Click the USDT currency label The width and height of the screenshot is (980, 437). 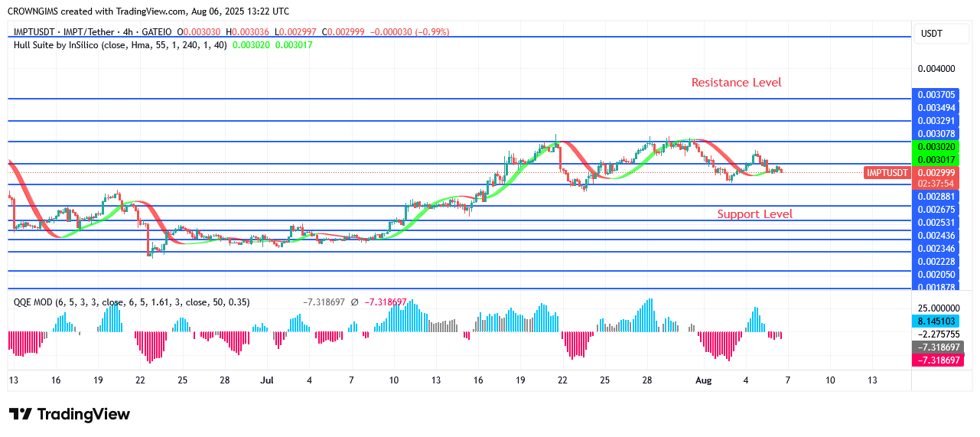point(932,34)
